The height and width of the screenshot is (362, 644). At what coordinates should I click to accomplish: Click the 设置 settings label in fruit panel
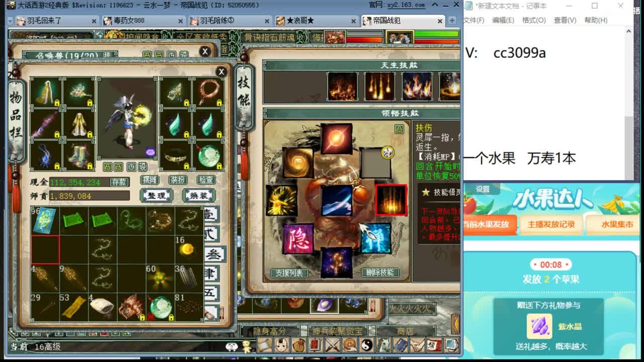tap(482, 189)
